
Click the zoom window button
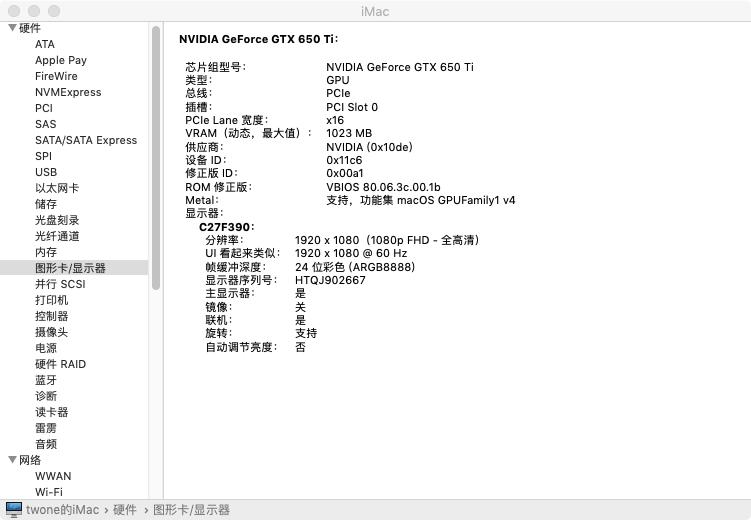point(54,11)
